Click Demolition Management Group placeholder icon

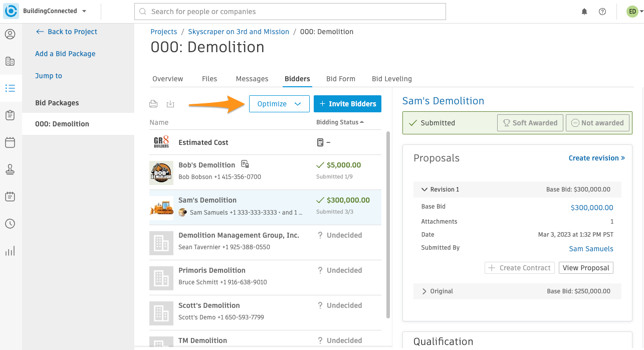161,243
